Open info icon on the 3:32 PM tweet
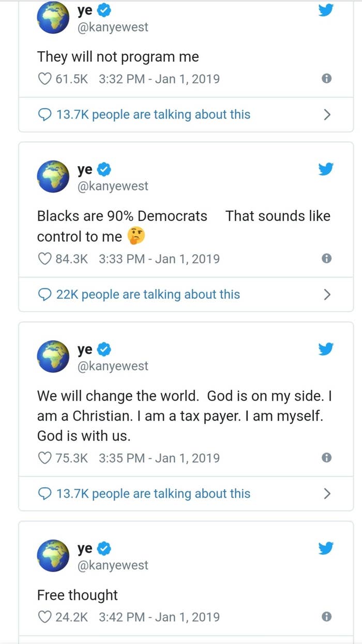This screenshot has height=644, width=362. [326, 79]
